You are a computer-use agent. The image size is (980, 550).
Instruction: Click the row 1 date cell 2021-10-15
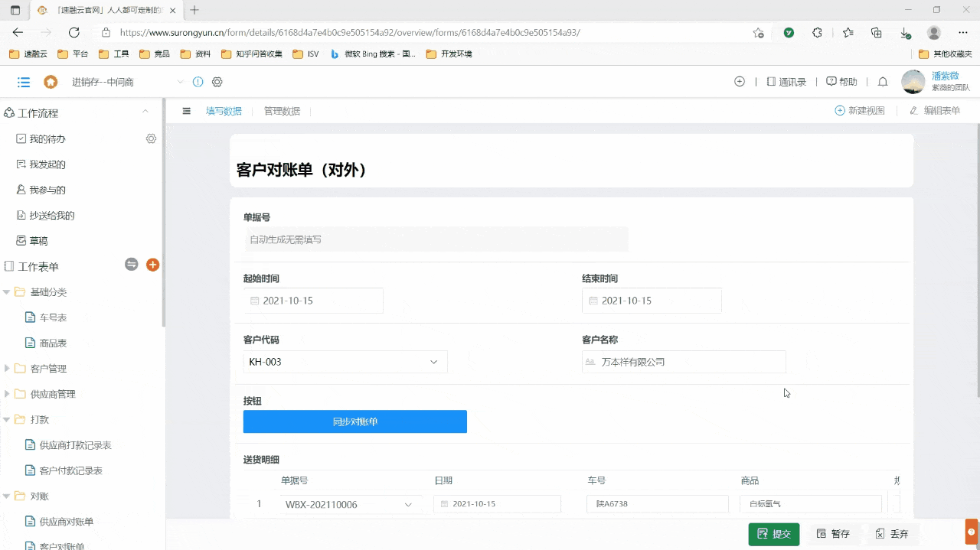point(497,504)
